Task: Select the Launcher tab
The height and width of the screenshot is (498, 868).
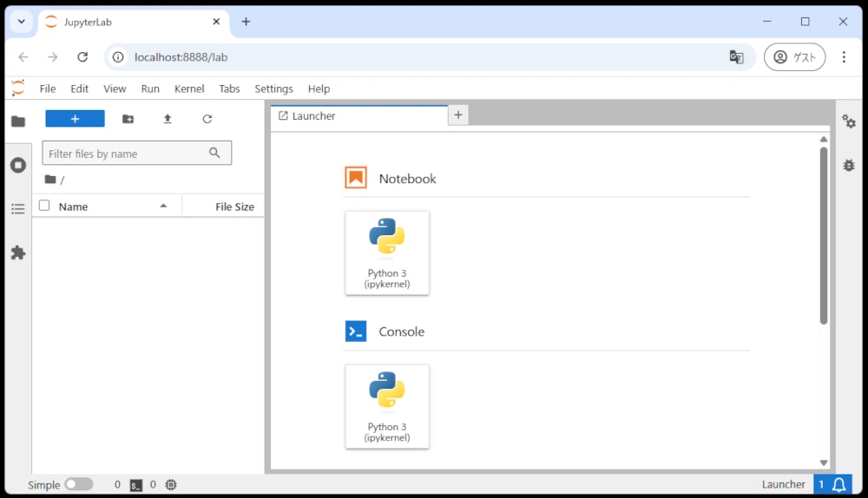Action: (358, 115)
